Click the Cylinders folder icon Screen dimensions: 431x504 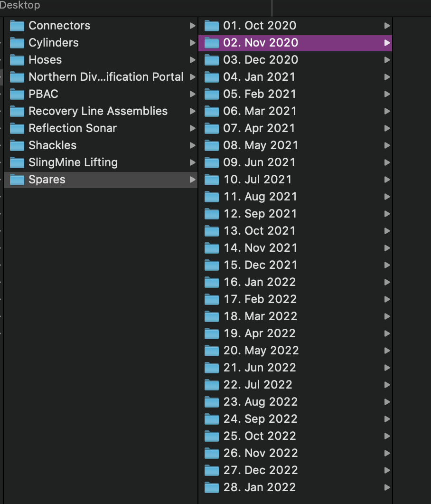coord(17,43)
